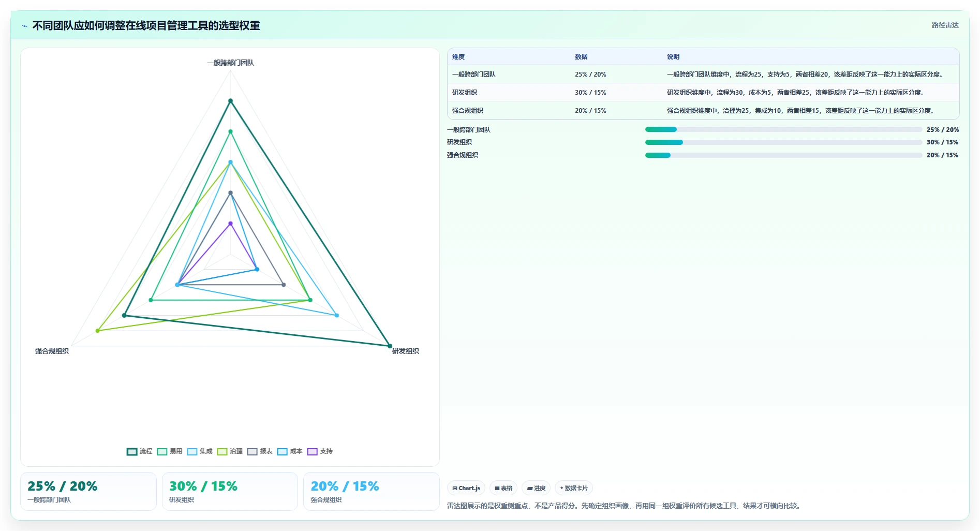Click the 数据 column header
Viewport: 980px width, 531px height.
[581, 57]
